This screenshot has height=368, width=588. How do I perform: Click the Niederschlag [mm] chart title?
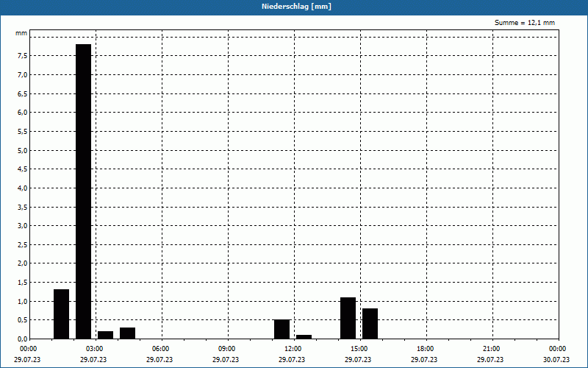pyautogui.click(x=296, y=7)
